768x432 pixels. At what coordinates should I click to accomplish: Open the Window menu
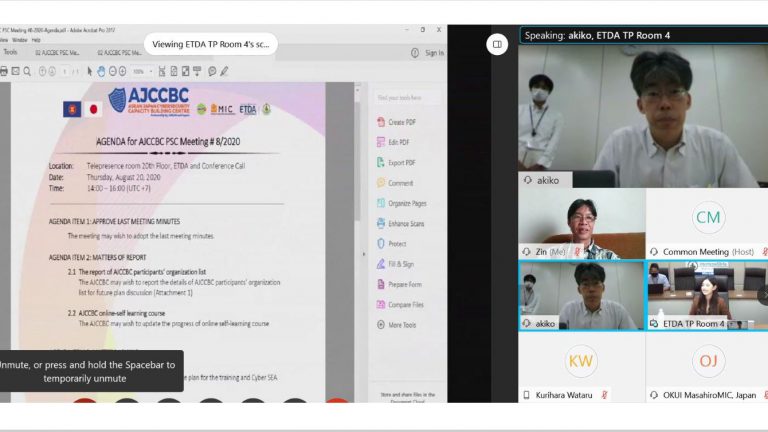pos(20,40)
